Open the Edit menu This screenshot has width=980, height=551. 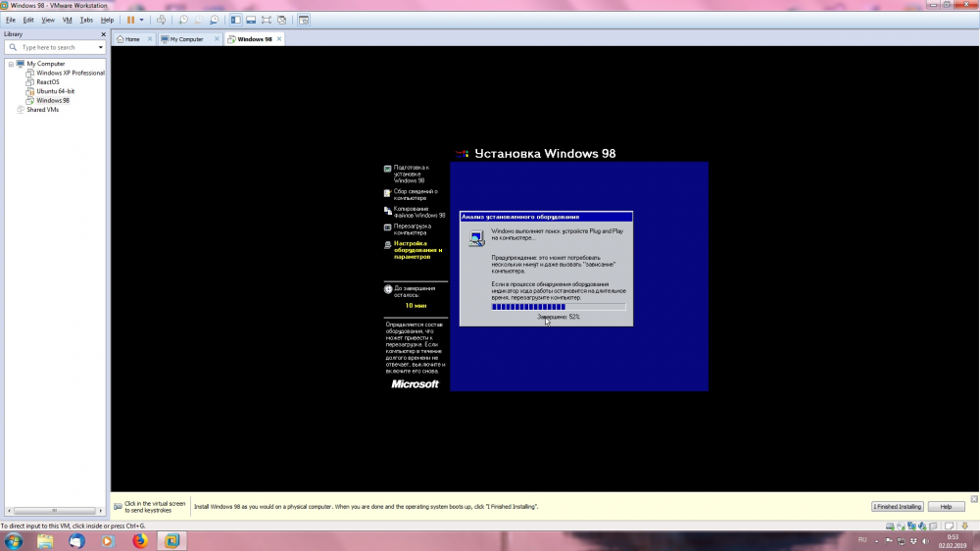(28, 20)
